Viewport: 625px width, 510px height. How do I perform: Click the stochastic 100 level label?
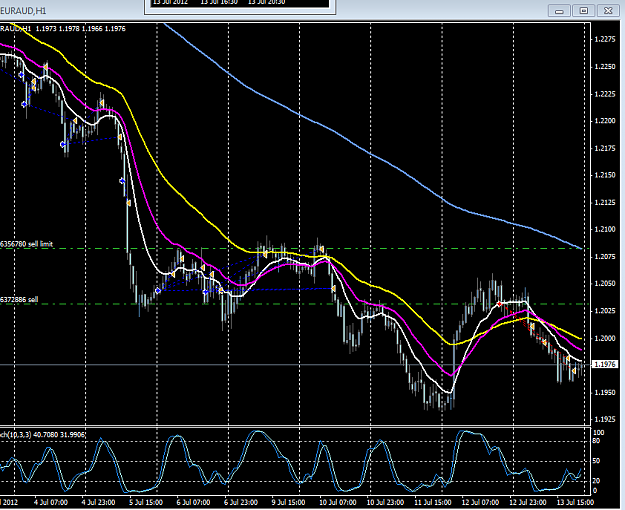[x=599, y=433]
